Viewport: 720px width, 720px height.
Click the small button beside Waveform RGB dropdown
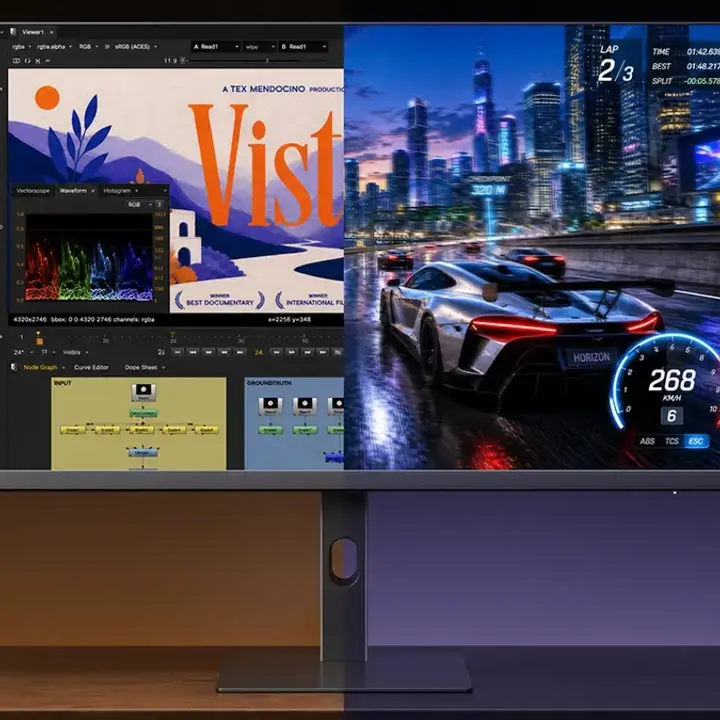pyautogui.click(x=159, y=204)
